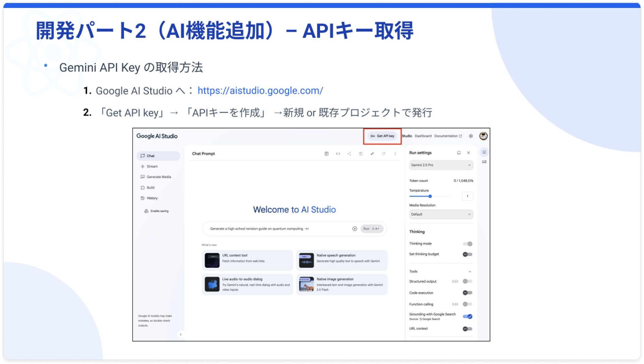Click the Run button
This screenshot has height=364, width=644.
[x=372, y=229]
